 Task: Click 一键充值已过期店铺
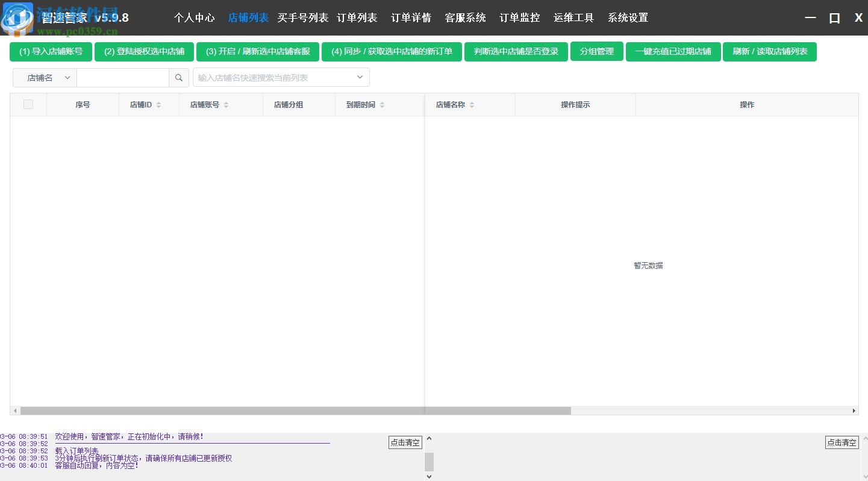pyautogui.click(x=673, y=52)
